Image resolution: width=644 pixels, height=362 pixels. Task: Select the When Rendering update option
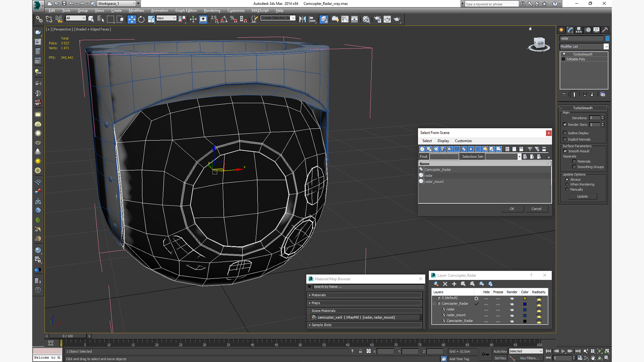tap(567, 184)
